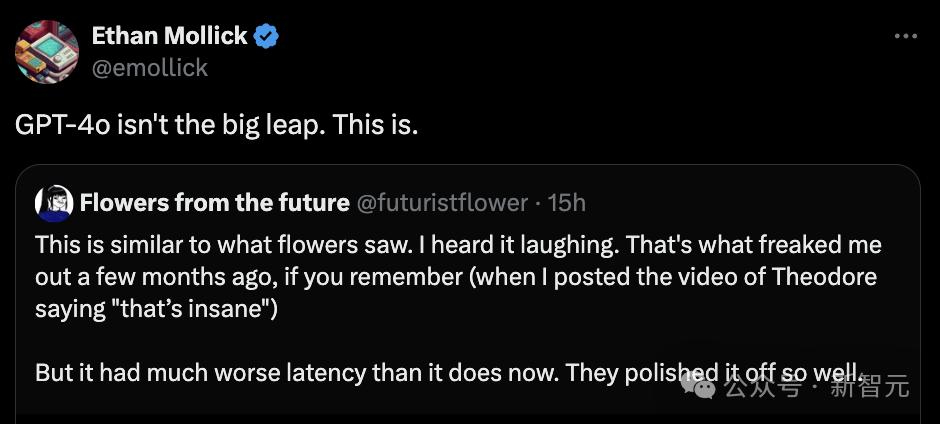The image size is (940, 424).
Task: Click the blue verified badge
Action: coord(266,37)
